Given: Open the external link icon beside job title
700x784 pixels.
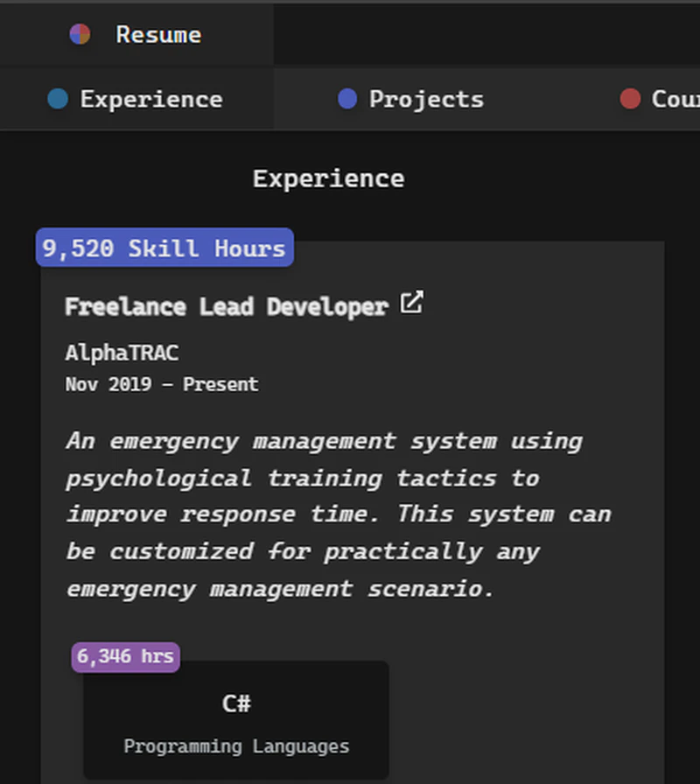Looking at the screenshot, I should (x=411, y=304).
